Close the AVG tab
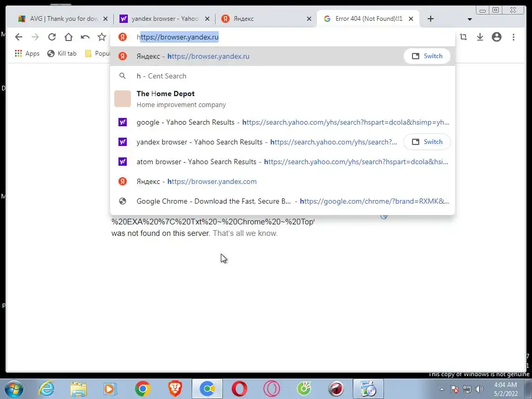The width and height of the screenshot is (532, 399). click(x=105, y=19)
